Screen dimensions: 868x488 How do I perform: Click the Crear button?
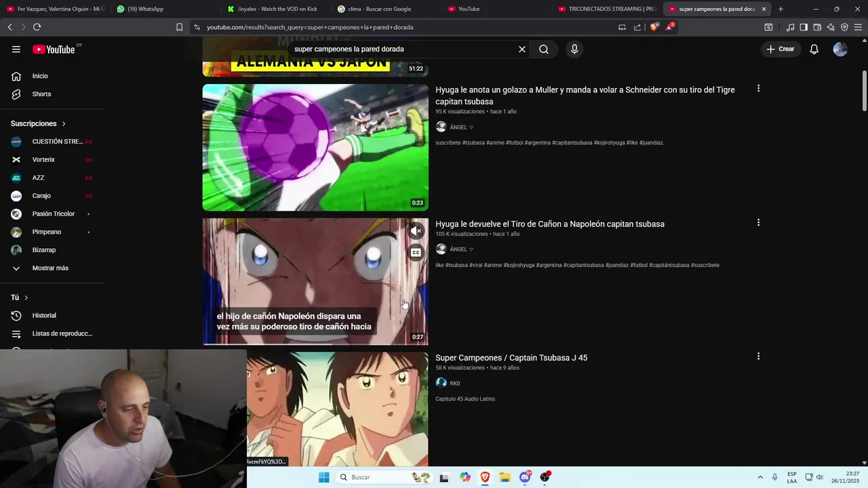pyautogui.click(x=781, y=49)
